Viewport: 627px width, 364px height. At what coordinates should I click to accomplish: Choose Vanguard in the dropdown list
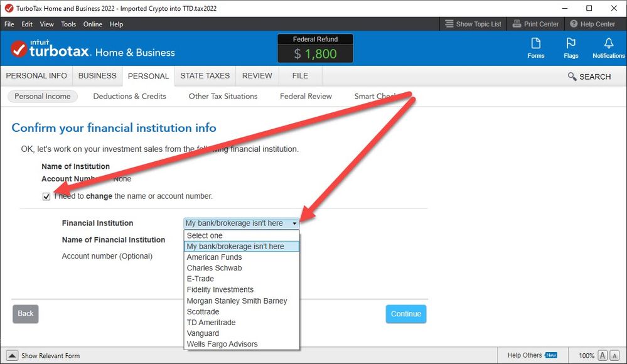tap(203, 333)
